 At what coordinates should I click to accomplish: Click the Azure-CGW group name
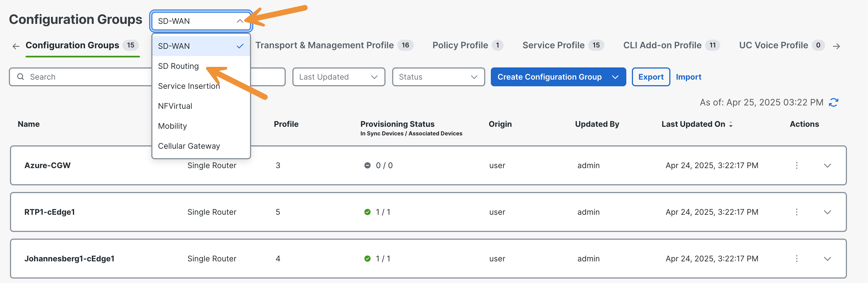(47, 165)
